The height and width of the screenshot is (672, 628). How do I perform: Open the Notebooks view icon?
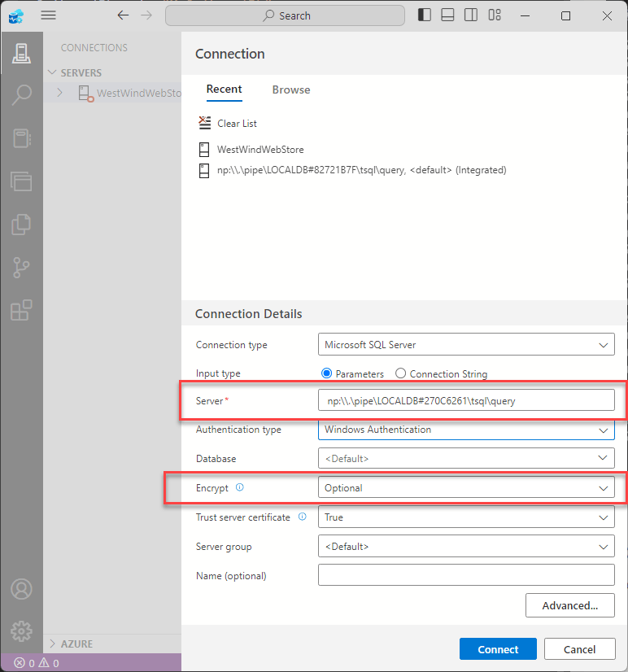point(21,138)
